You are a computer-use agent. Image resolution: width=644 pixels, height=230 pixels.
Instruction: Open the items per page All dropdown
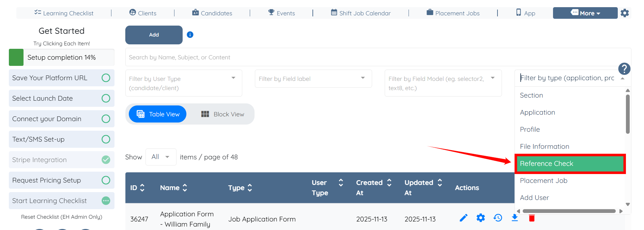(161, 157)
